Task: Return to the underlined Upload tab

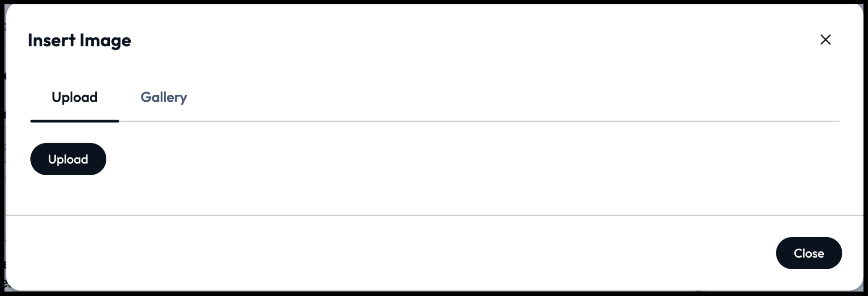Action: click(x=75, y=97)
